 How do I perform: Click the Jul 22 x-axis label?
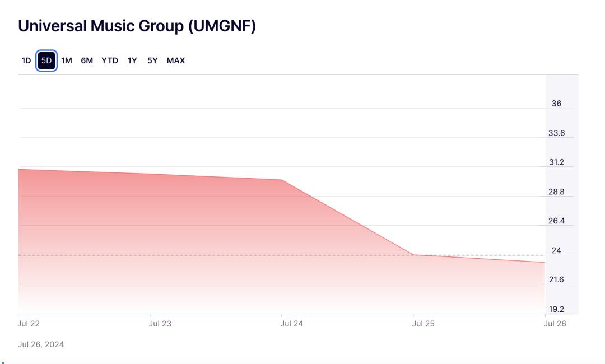click(x=29, y=323)
